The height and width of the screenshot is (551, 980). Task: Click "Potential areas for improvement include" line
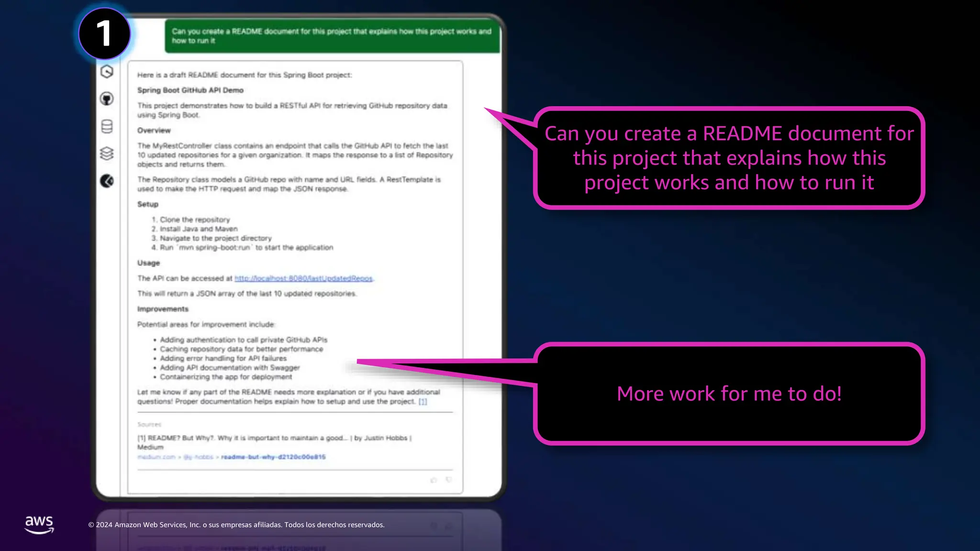pos(206,324)
